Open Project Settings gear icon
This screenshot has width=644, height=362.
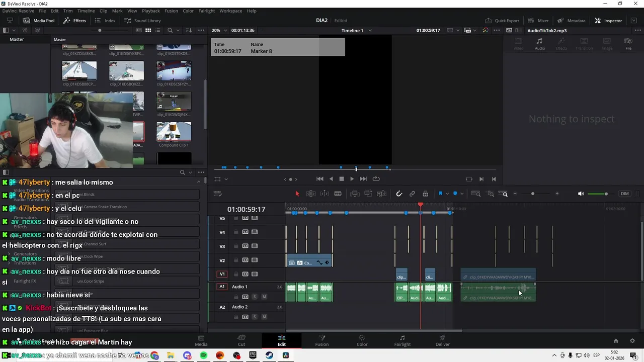(x=632, y=341)
